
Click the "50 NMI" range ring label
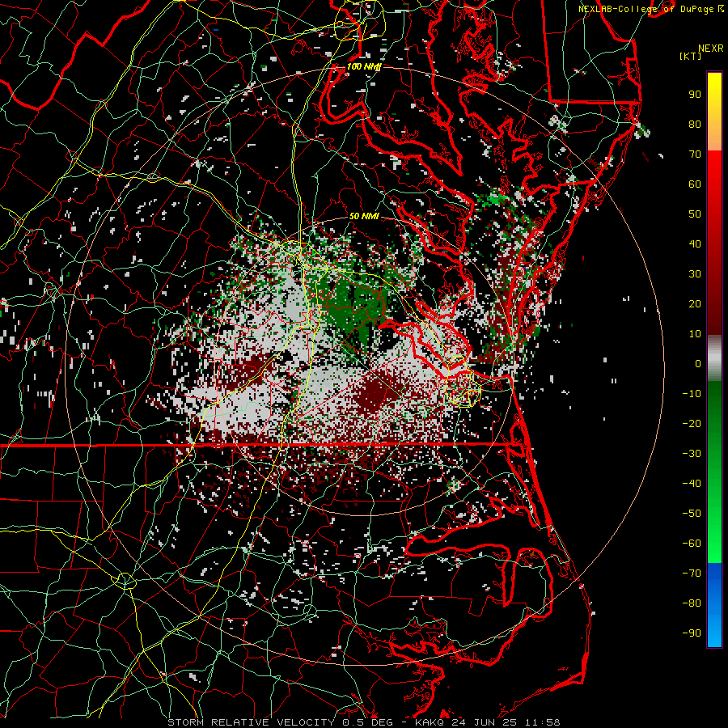coord(363,216)
